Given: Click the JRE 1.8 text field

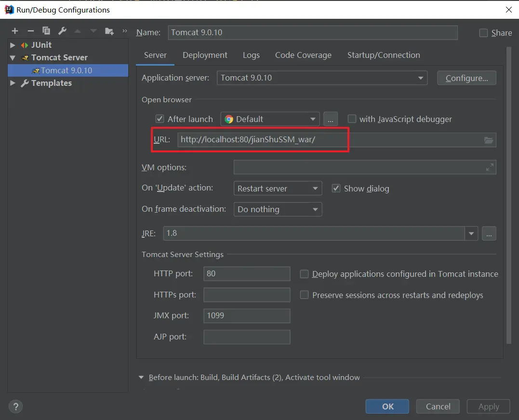Looking at the screenshot, I should (x=314, y=233).
